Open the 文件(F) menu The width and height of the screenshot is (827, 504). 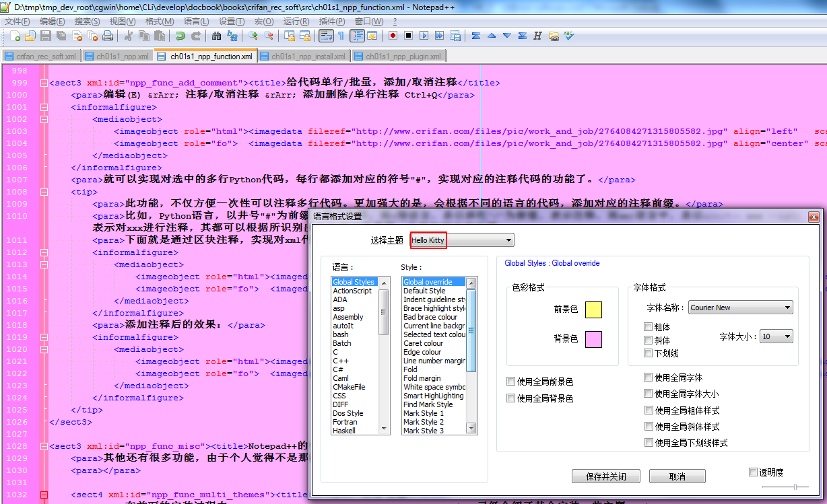coord(18,22)
